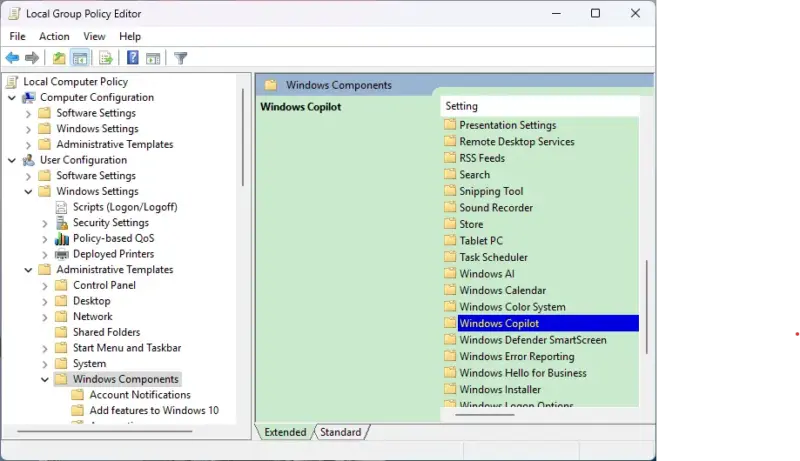Open the Help menu
Viewport: 800px width, 461px height.
[130, 36]
